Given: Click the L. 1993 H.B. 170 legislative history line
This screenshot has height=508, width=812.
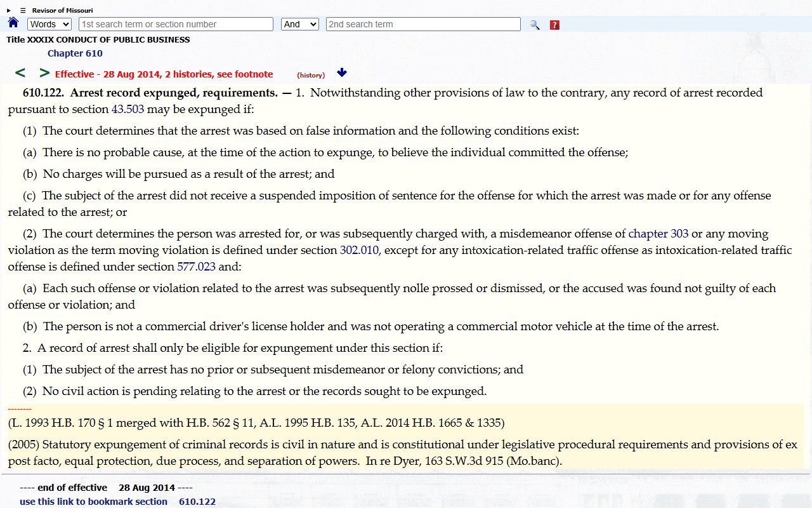Looking at the screenshot, I should 256,423.
